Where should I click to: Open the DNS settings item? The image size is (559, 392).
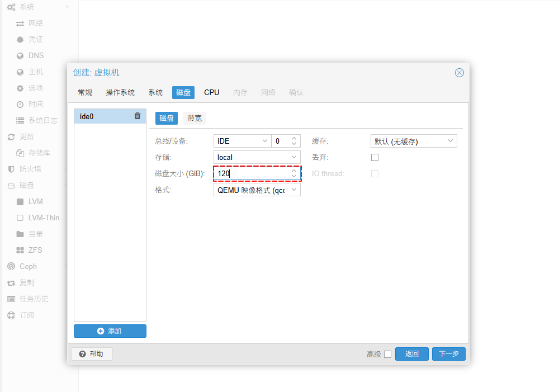(35, 56)
